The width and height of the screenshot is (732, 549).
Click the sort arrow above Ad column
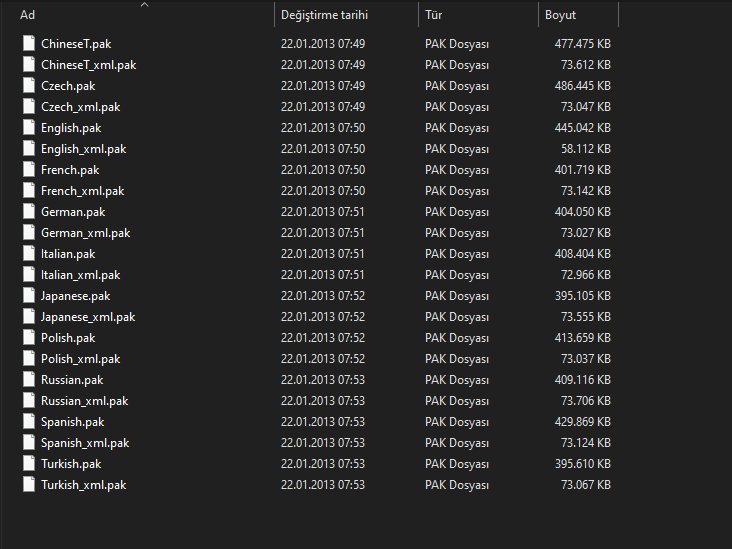click(x=145, y=5)
